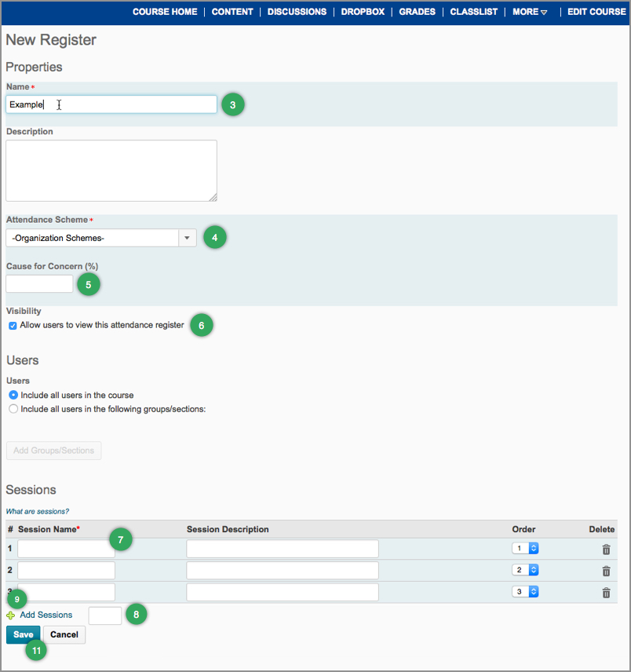Click the New Register page heading

point(51,40)
